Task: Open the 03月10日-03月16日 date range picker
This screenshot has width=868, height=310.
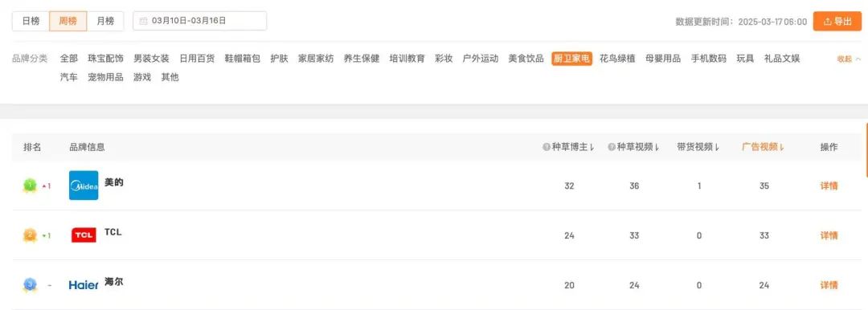Action: pos(200,21)
